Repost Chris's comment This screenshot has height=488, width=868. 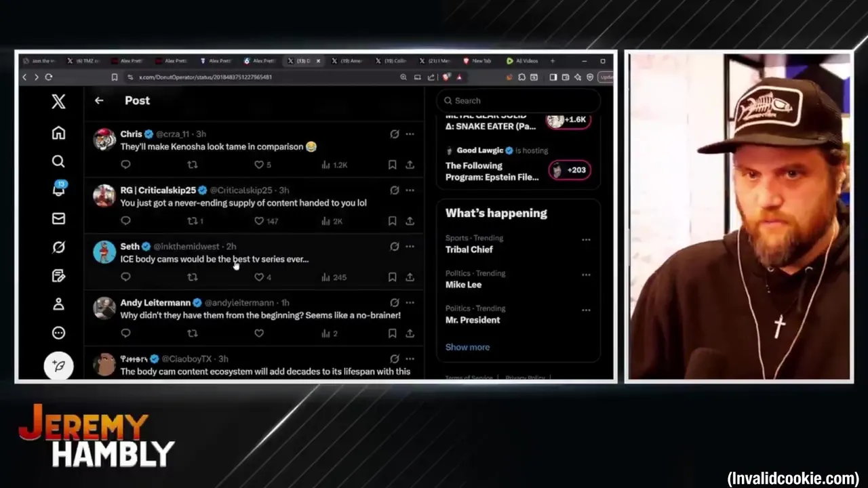[193, 165]
